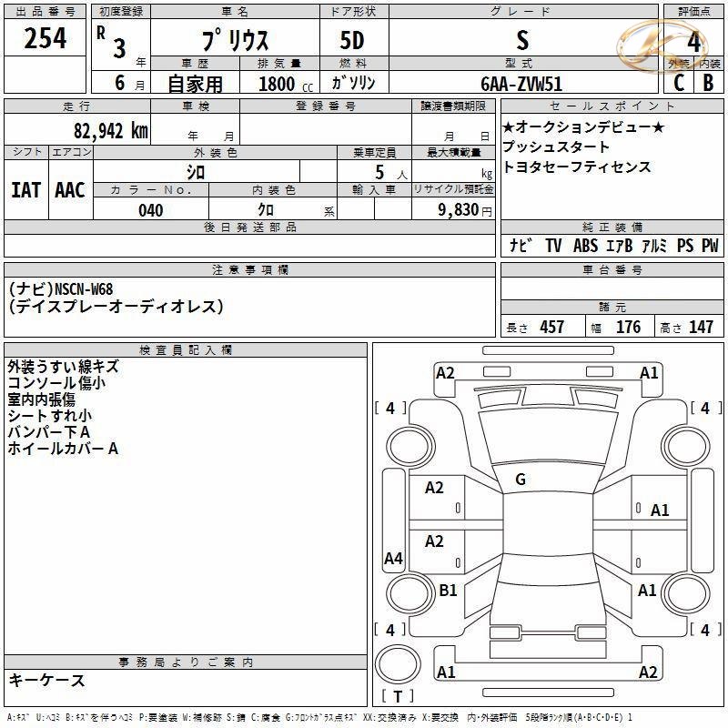
Task: Click inspector note シートすれ小
Action: point(50,416)
